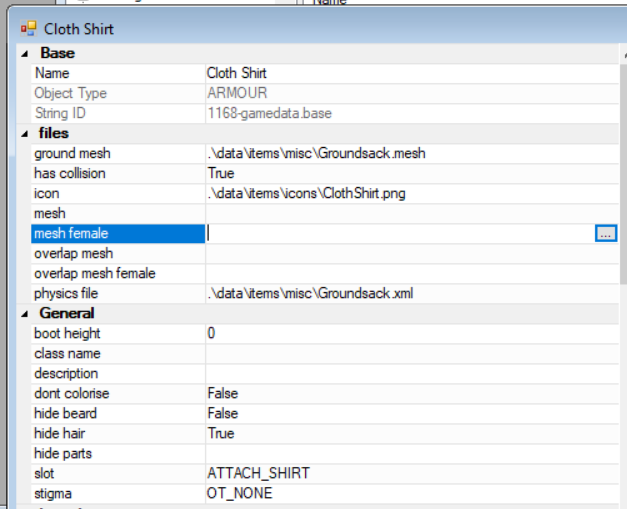Click the property grid vertical scrollbar
This screenshot has height=509, width=627.
point(623,174)
